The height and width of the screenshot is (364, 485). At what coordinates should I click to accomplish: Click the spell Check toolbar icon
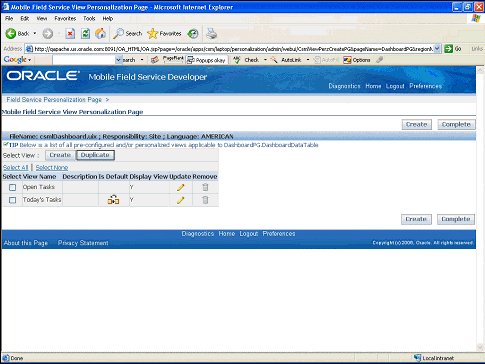[237, 60]
